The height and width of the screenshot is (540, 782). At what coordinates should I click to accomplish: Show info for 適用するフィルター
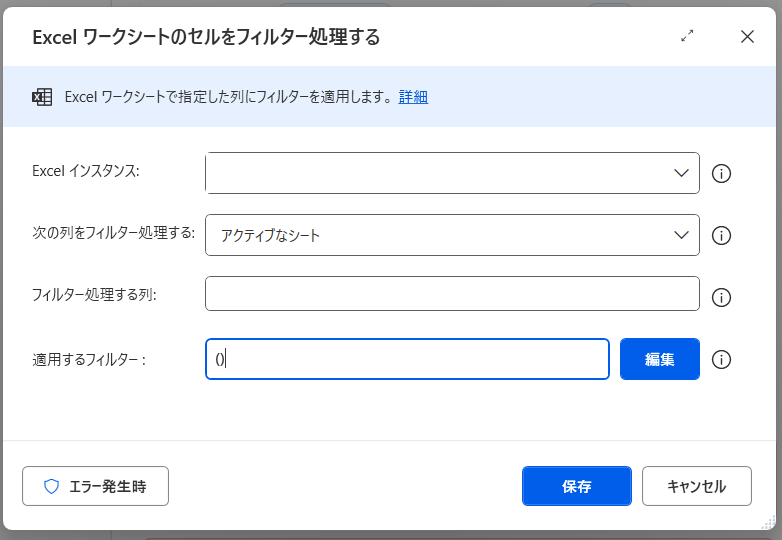pos(721,360)
